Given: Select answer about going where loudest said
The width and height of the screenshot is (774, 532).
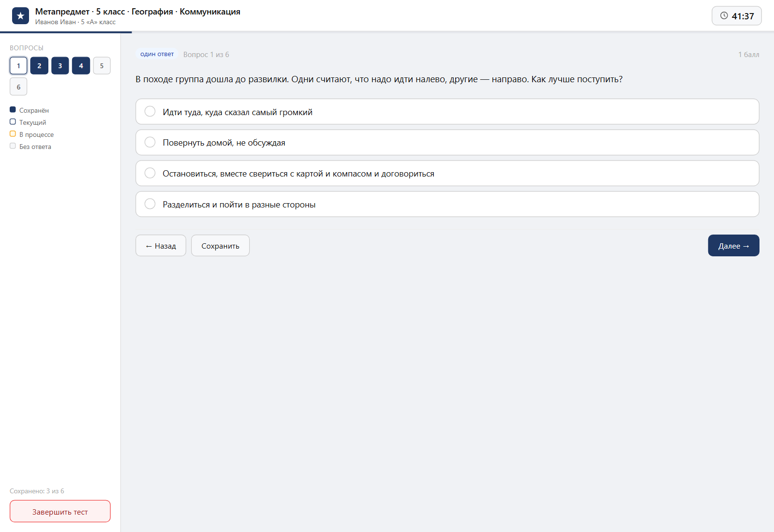Looking at the screenshot, I should [x=447, y=112].
